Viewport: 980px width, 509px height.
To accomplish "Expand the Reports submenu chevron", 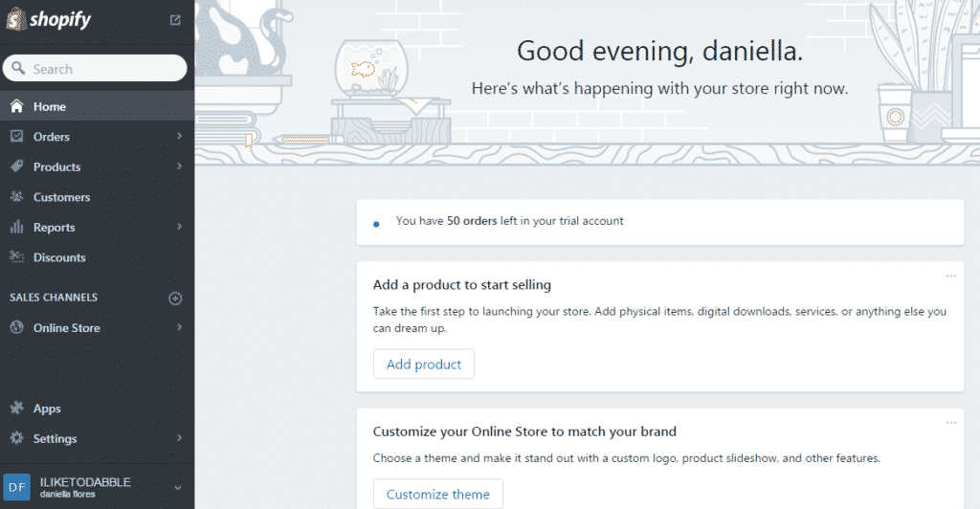I will [179, 227].
